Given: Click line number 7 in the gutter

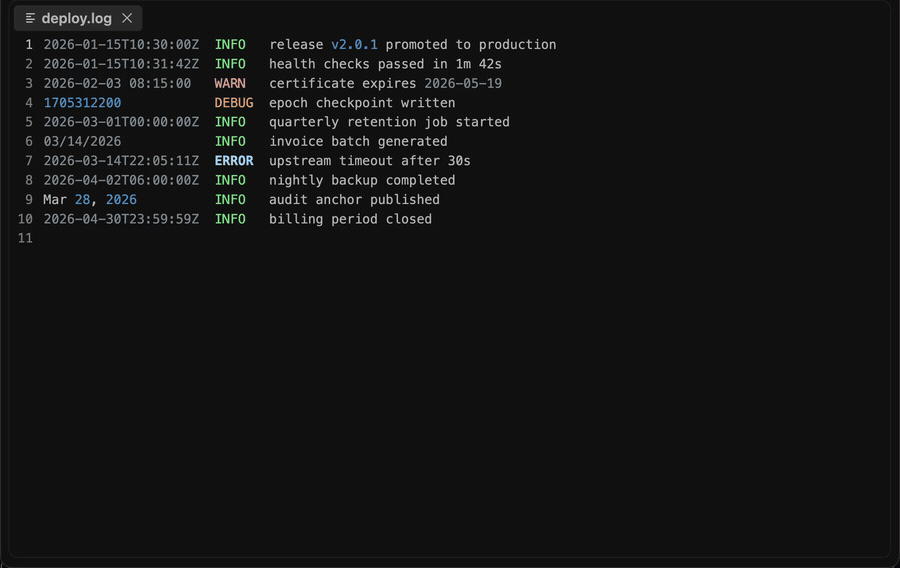Looking at the screenshot, I should [x=29, y=161].
